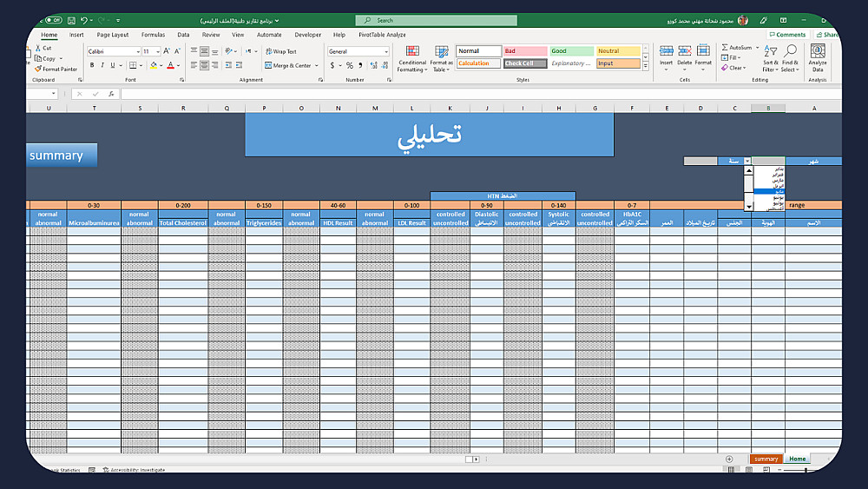Toggle AutoSave switch
Screen dimensions: 868x489
click(x=53, y=21)
